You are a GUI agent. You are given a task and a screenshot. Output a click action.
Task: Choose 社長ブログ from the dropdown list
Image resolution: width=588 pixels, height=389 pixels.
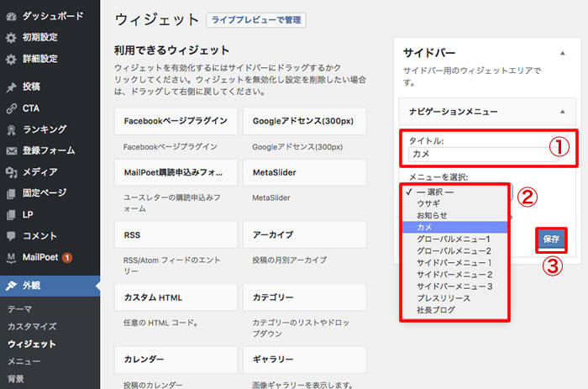point(438,309)
